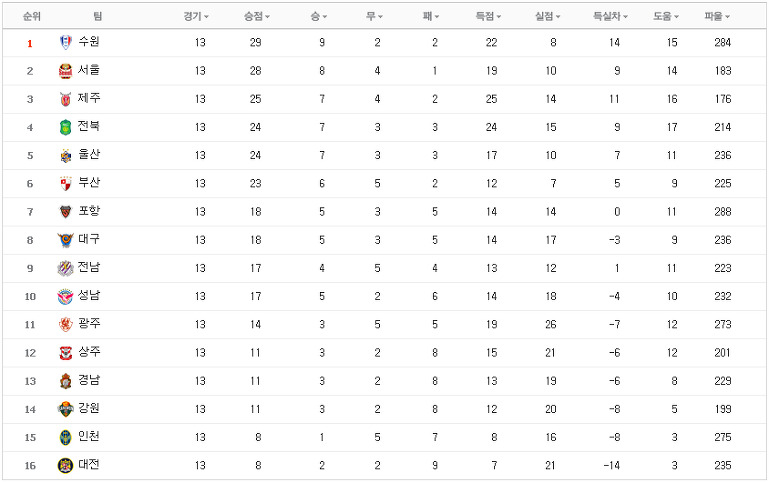Image resolution: width=769 pixels, height=483 pixels.
Task: Click the 대구 team emblem icon
Action: click(65, 240)
